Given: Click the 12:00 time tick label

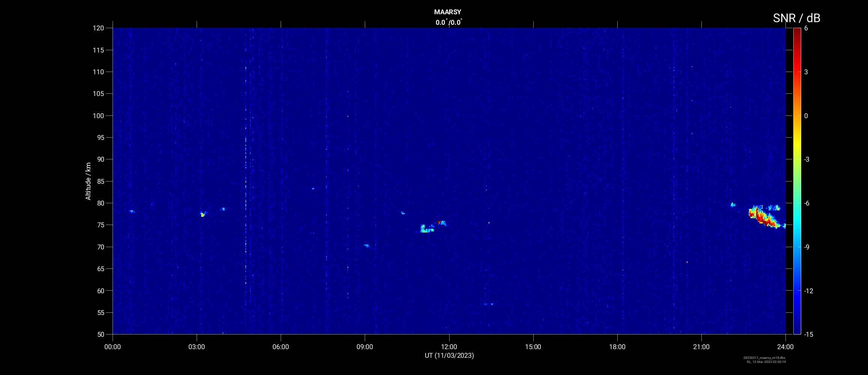Looking at the screenshot, I should tap(449, 347).
